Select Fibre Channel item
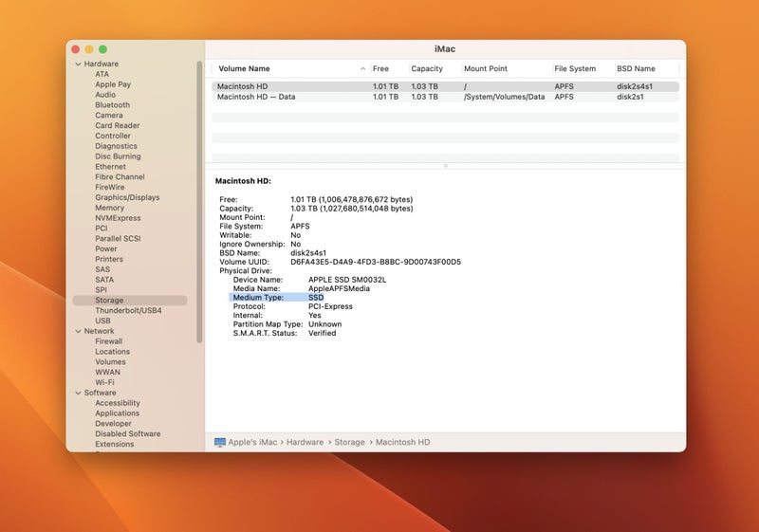This screenshot has height=532, width=759. [120, 177]
